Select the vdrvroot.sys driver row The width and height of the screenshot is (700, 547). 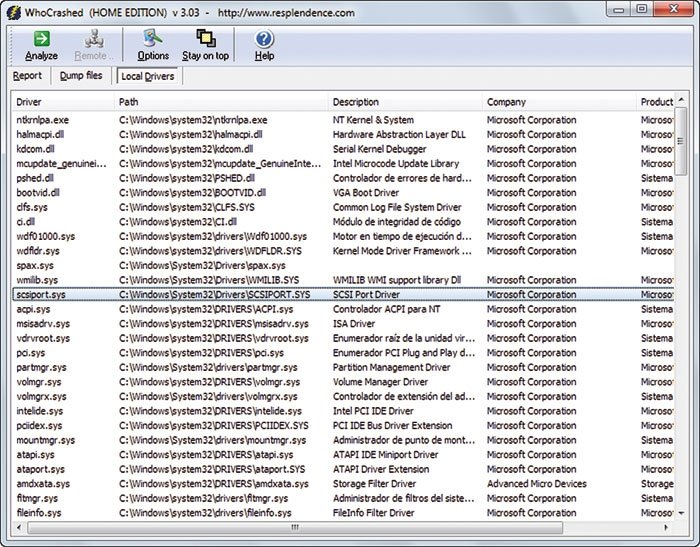[343, 338]
